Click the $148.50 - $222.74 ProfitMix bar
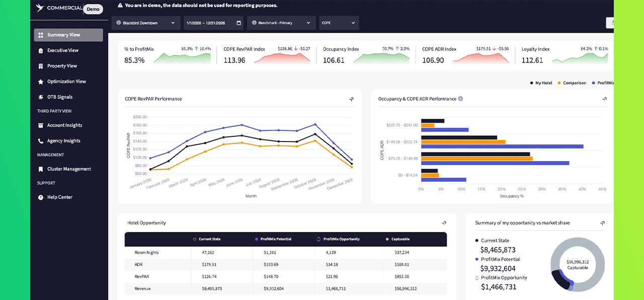644x300 pixels. click(502, 146)
